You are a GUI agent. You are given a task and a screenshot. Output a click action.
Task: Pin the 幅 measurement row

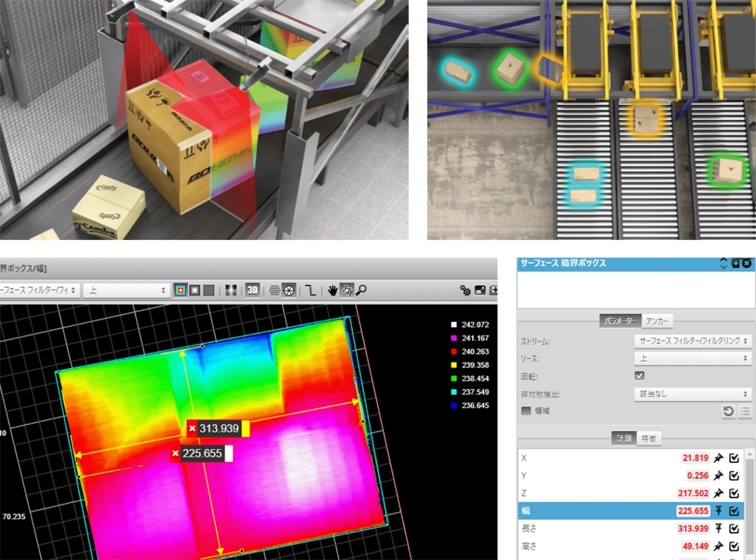point(718,511)
